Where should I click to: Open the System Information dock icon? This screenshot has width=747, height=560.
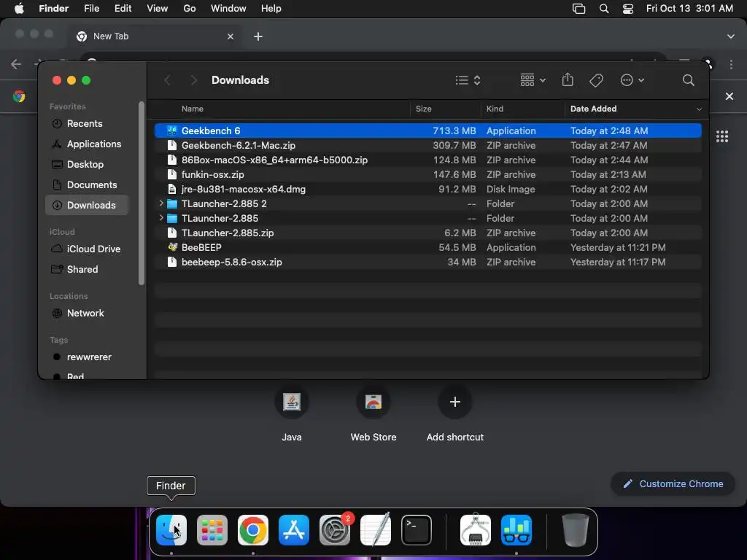pyautogui.click(x=476, y=530)
